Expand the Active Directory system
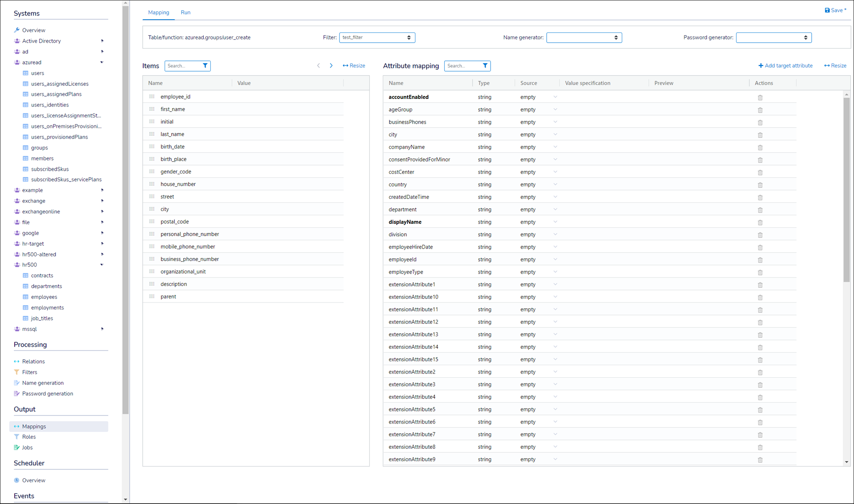854x504 pixels. click(x=102, y=41)
